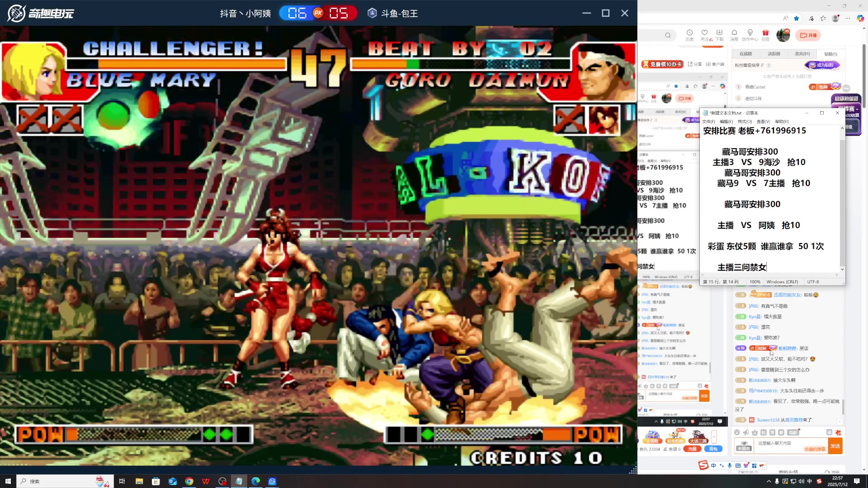Open Task View on taskbar
The height and width of the screenshot is (488, 868).
(x=122, y=481)
